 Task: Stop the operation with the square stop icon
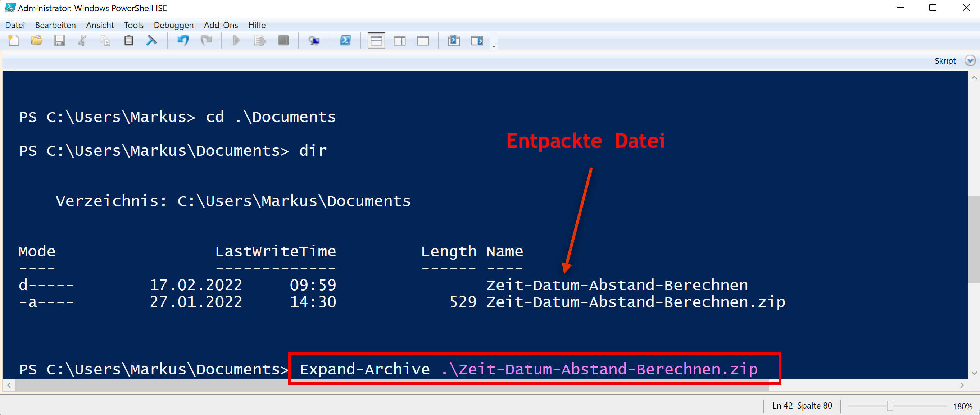coord(283,41)
